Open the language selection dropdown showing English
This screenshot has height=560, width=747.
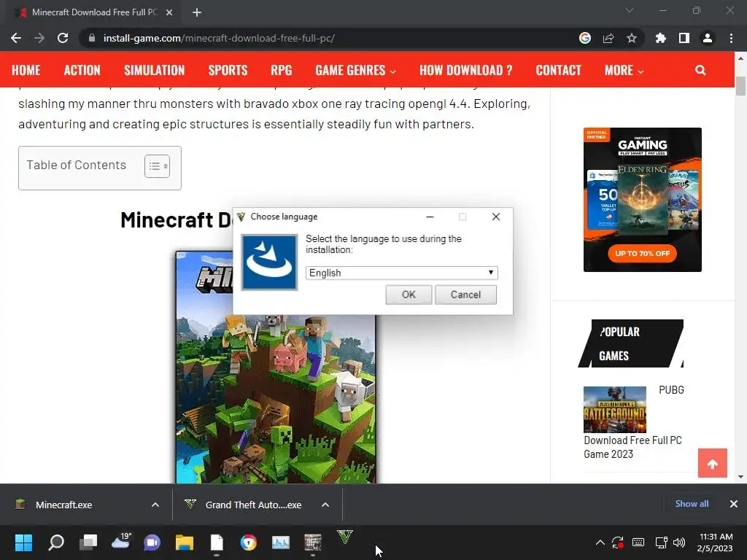click(402, 273)
